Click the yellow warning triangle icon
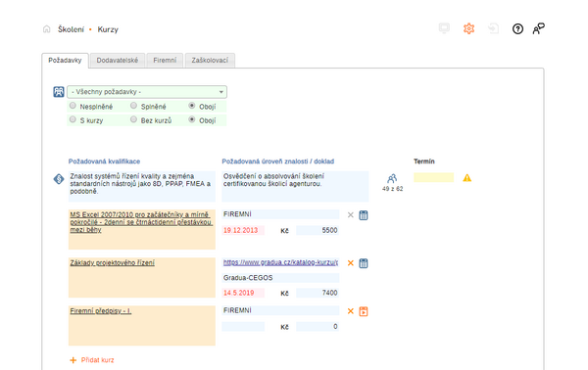Image resolution: width=588 pixels, height=370 pixels. point(466,178)
